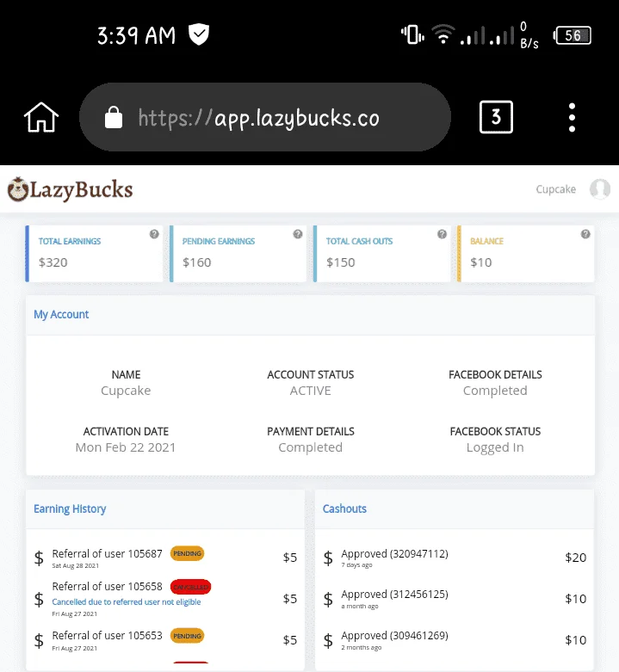The height and width of the screenshot is (672, 619).
Task: Click PENDING badge for user 105653
Action: [188, 636]
